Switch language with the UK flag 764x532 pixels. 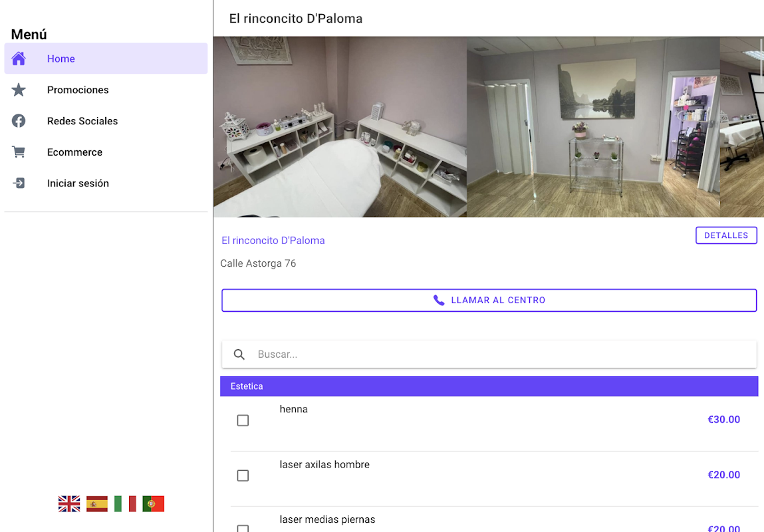(x=69, y=504)
